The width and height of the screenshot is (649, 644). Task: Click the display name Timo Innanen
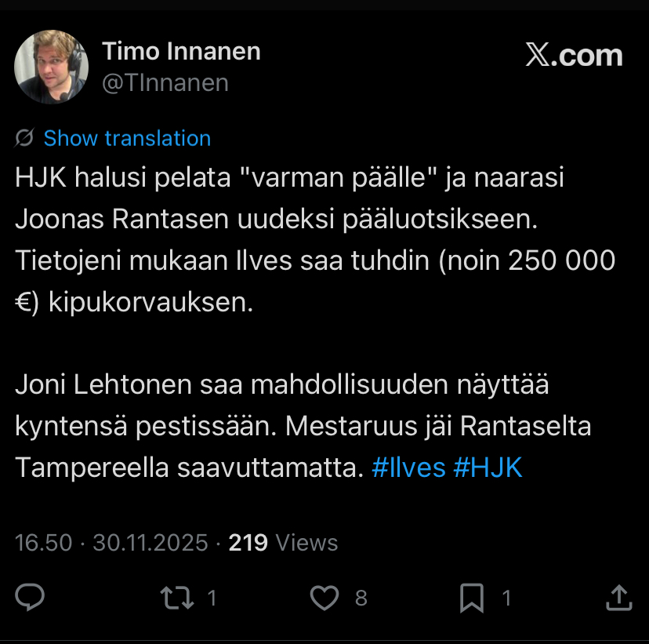[x=181, y=53]
